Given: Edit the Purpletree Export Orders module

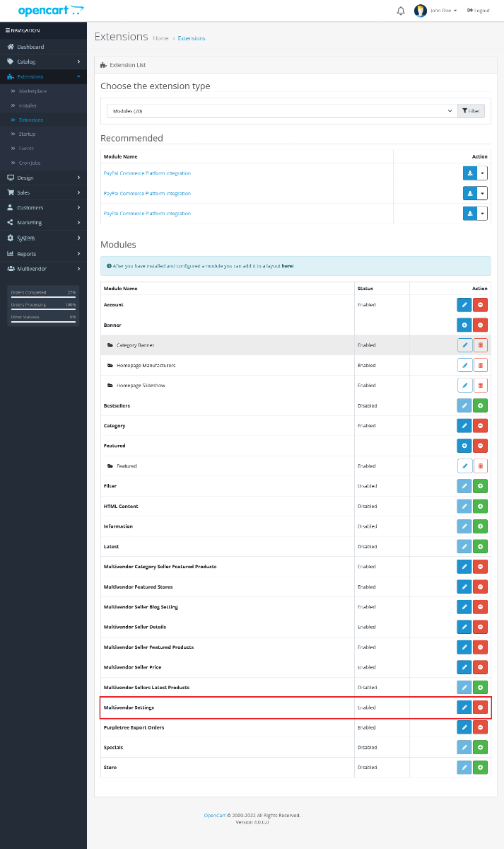Looking at the screenshot, I should pos(464,727).
